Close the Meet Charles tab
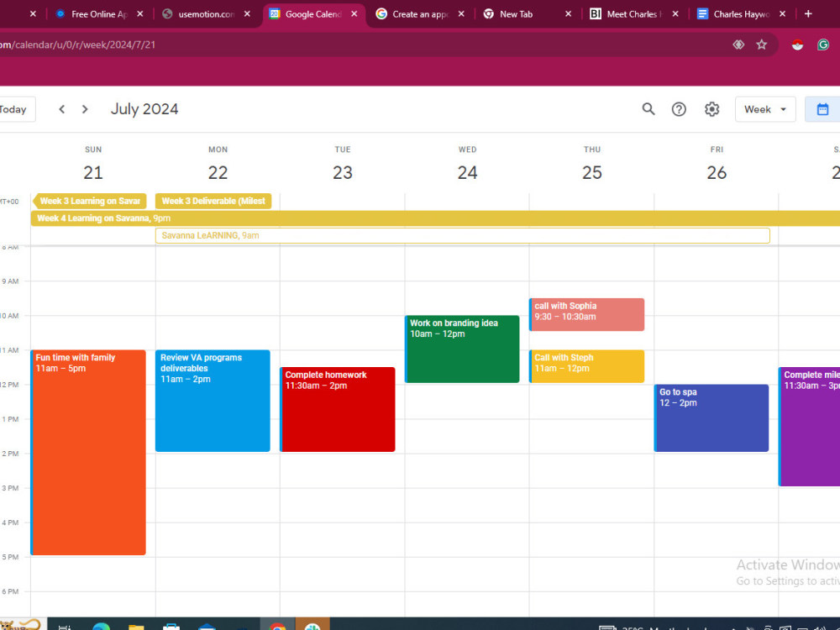 click(675, 14)
